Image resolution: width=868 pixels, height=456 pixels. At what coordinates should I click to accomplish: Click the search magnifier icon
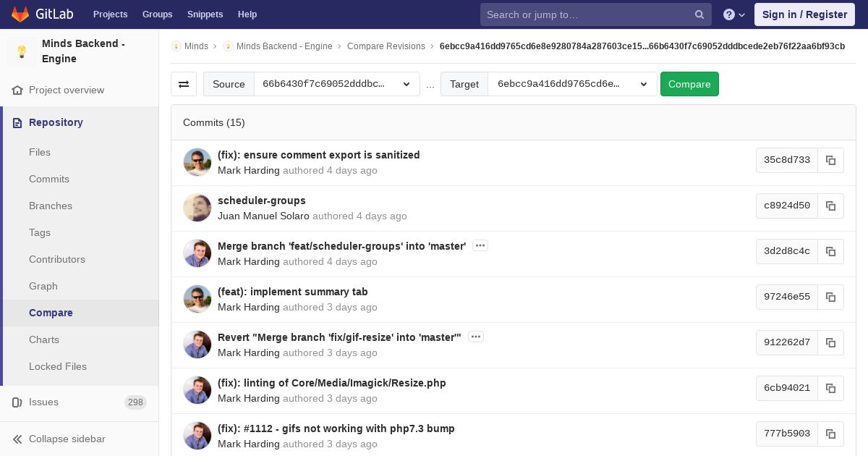coord(699,14)
